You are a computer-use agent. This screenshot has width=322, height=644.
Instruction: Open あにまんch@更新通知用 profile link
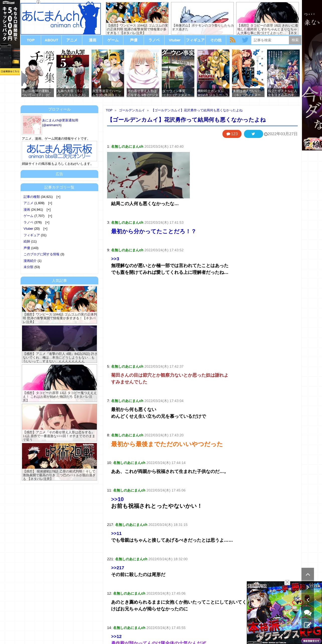click(x=60, y=123)
